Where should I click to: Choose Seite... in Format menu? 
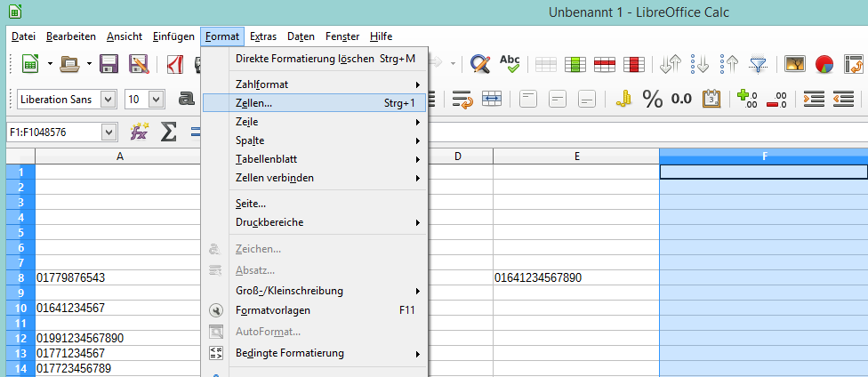[x=315, y=204]
